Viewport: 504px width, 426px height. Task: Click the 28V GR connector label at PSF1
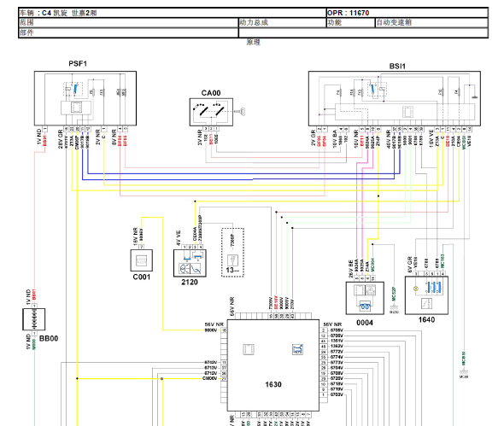tap(60, 139)
